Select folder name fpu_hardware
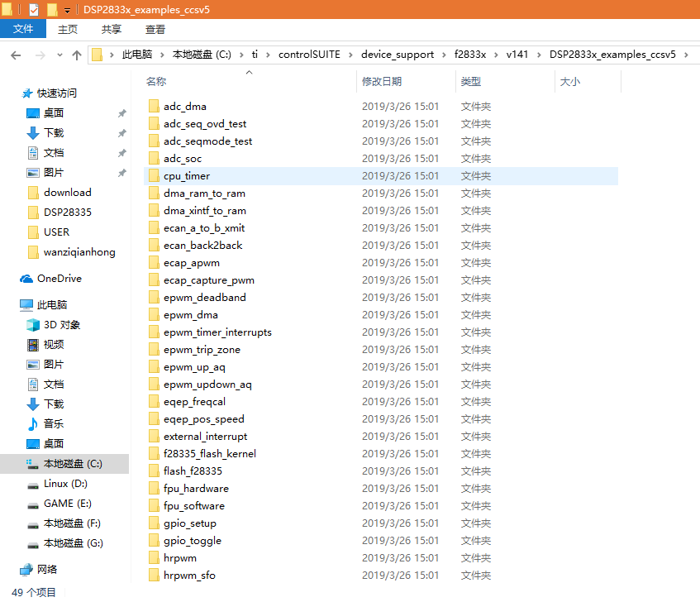Viewport: 700px width, 602px height. [x=196, y=489]
